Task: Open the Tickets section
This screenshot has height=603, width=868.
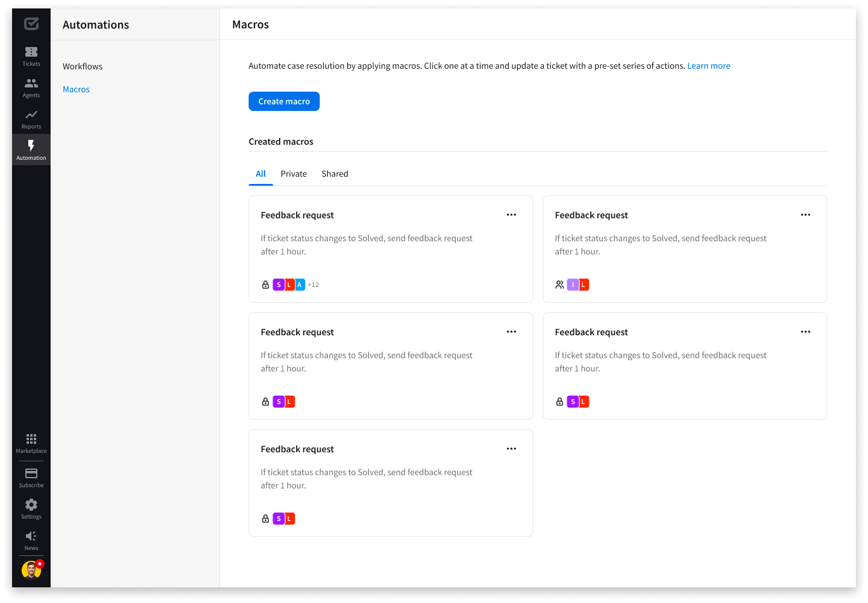Action: 31,56
